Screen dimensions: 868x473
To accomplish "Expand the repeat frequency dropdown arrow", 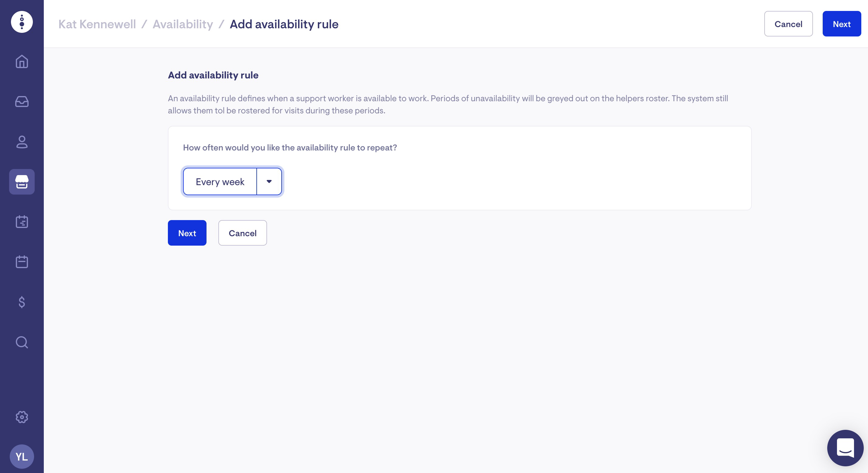I will [269, 181].
